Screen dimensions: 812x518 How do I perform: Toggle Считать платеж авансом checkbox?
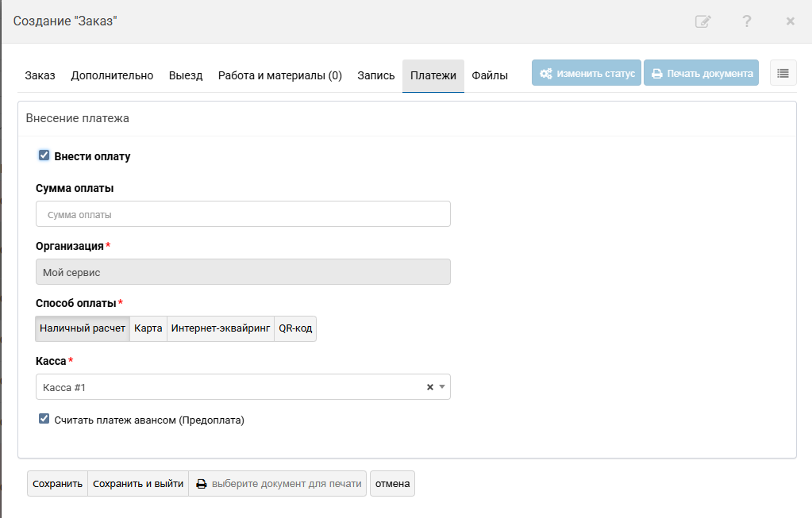[x=44, y=419]
